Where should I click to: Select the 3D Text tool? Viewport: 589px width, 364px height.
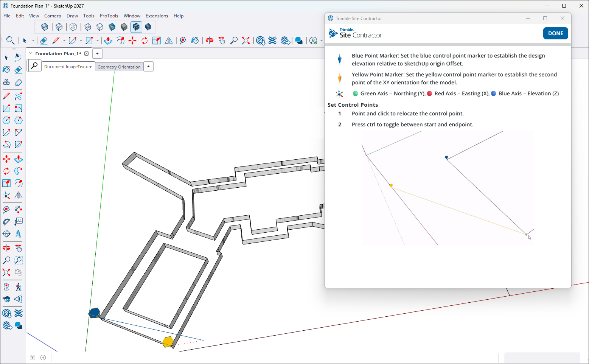tap(18, 233)
